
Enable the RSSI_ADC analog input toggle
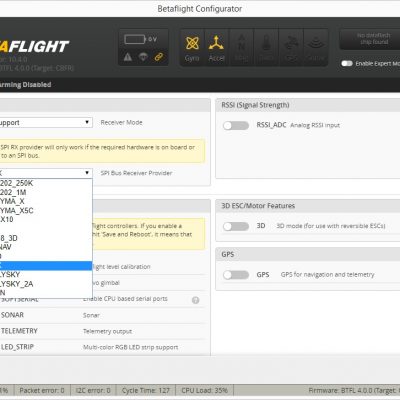coord(236,125)
